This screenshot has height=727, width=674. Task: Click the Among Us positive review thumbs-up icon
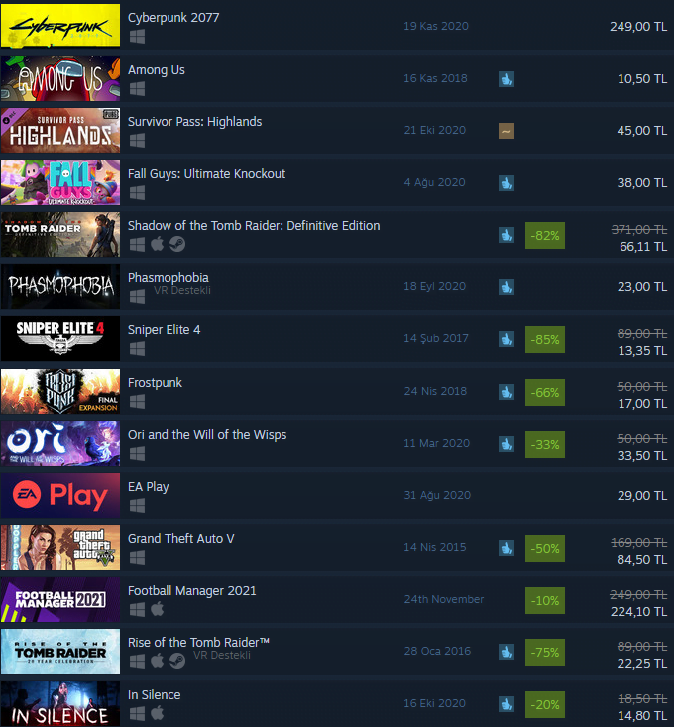click(506, 79)
